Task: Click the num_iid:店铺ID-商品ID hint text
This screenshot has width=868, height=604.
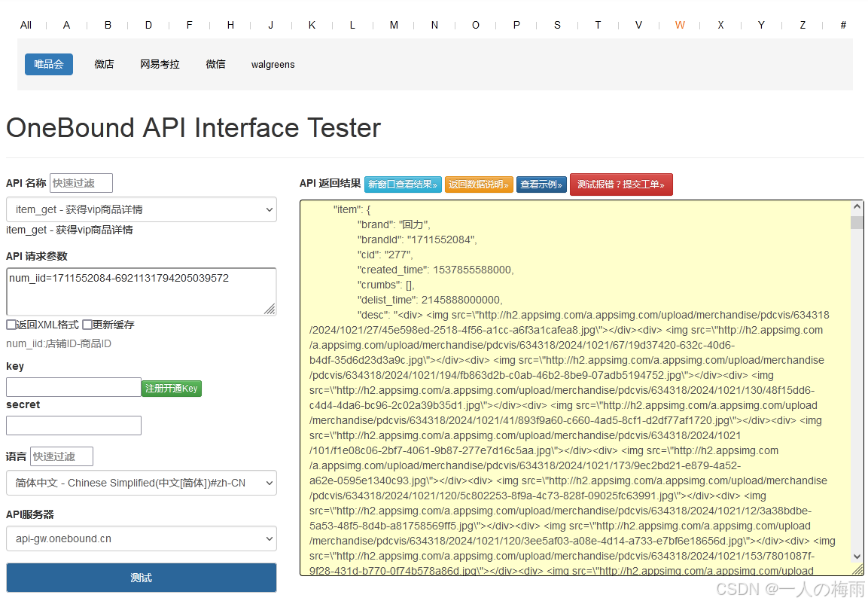Action: click(x=59, y=344)
